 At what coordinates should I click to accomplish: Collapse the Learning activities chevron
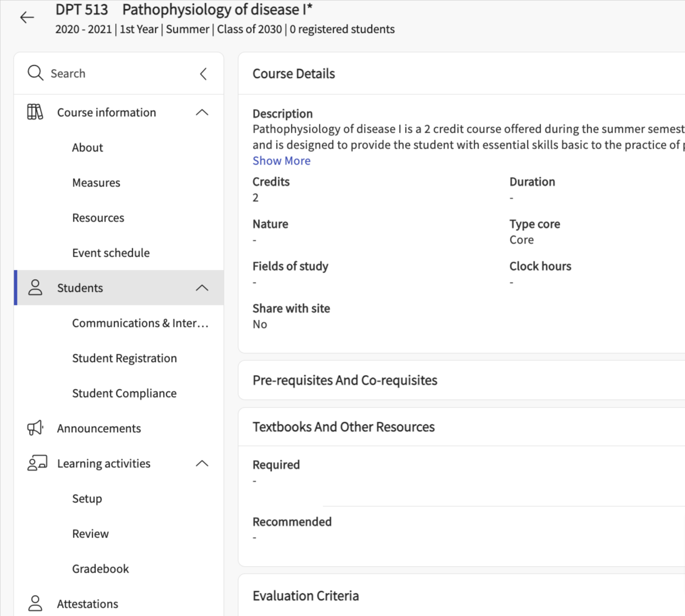tap(202, 464)
